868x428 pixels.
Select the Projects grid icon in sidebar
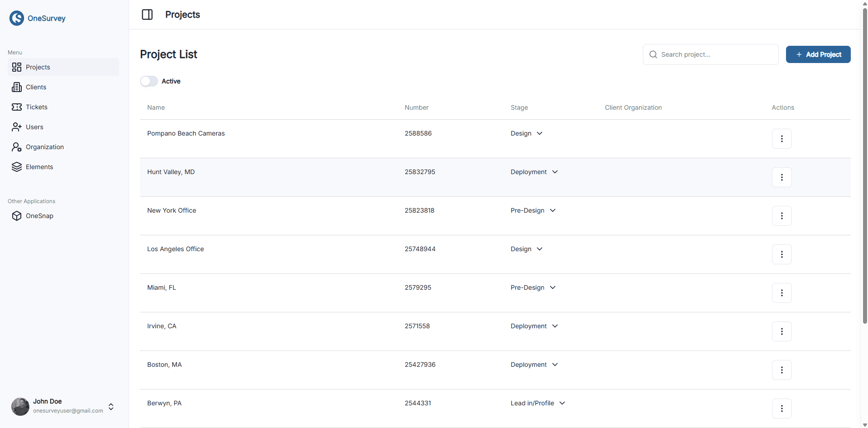(17, 67)
